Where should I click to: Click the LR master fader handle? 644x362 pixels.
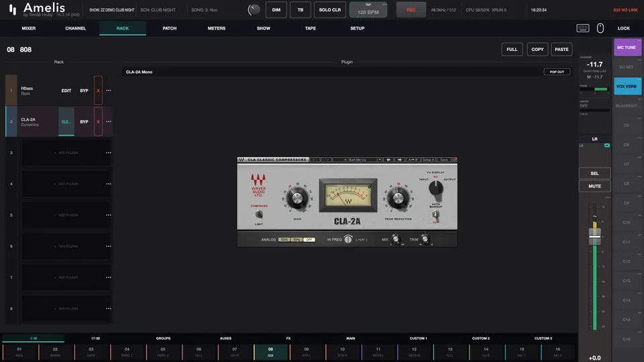[595, 237]
